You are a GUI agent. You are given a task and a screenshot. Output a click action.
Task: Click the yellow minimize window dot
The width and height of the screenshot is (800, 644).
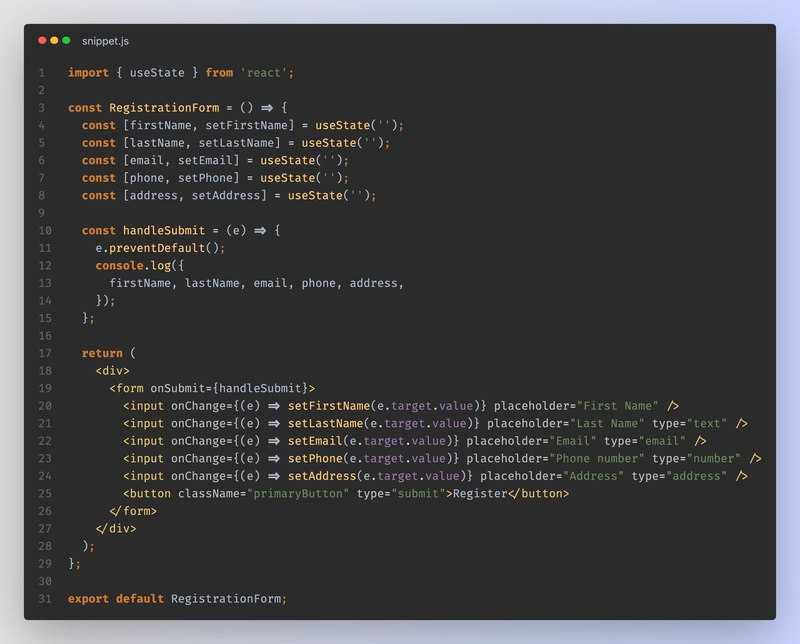(54, 40)
